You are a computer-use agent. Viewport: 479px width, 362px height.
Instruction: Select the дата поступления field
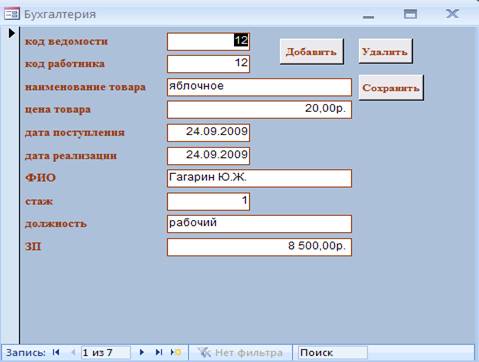[x=208, y=133]
